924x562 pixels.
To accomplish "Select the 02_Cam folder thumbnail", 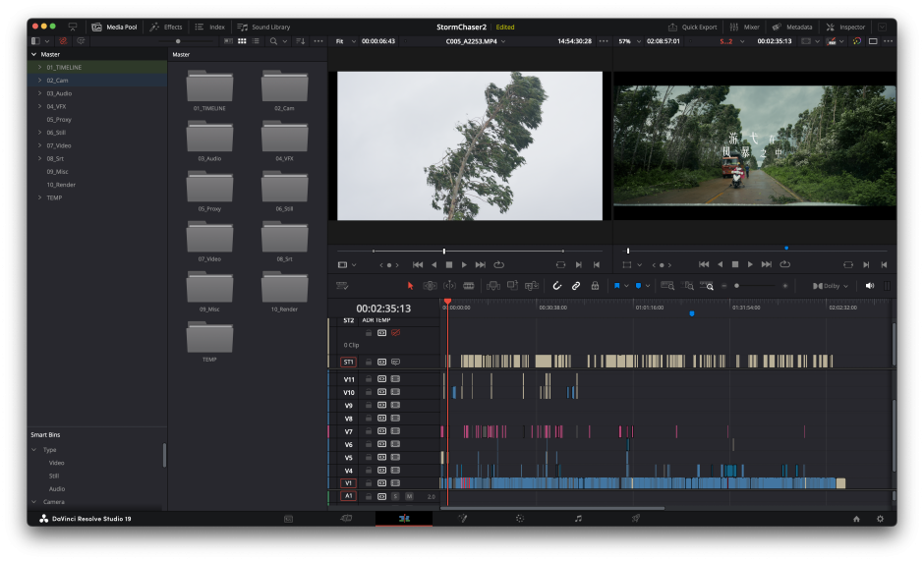I will [284, 86].
